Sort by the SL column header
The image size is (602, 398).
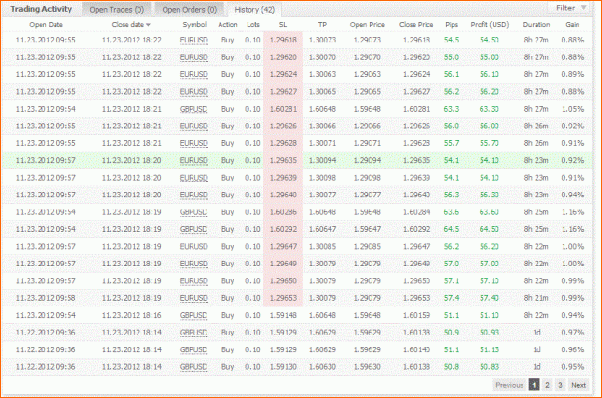coord(283,25)
